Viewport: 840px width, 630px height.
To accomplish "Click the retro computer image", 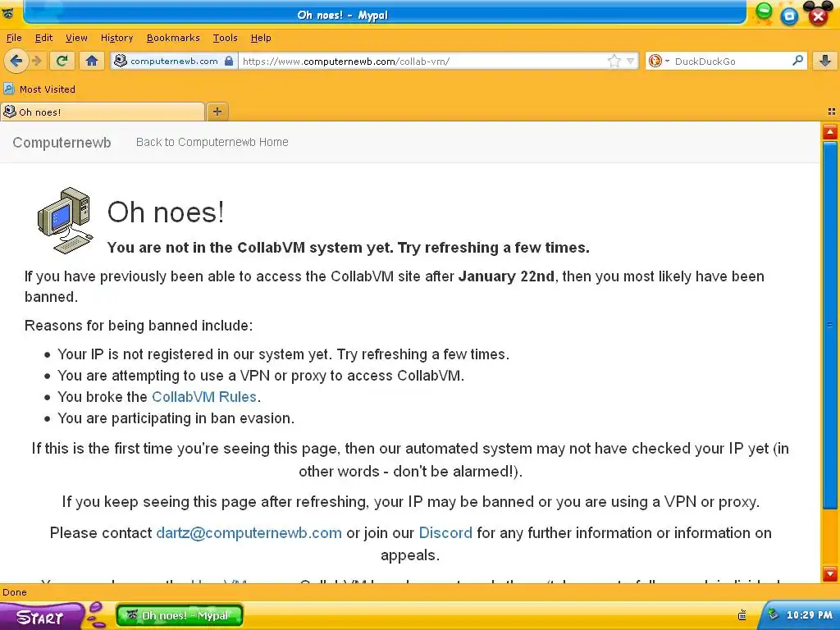I will [66, 220].
